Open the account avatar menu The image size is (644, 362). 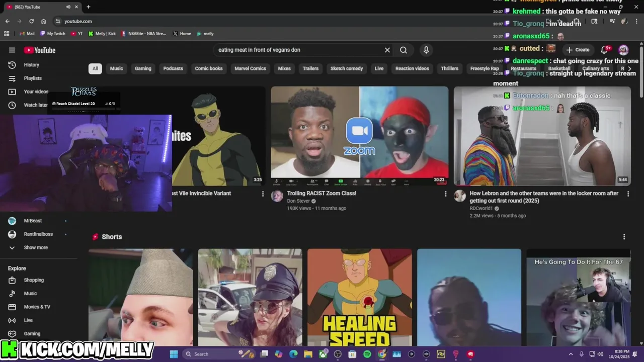pyautogui.click(x=623, y=50)
